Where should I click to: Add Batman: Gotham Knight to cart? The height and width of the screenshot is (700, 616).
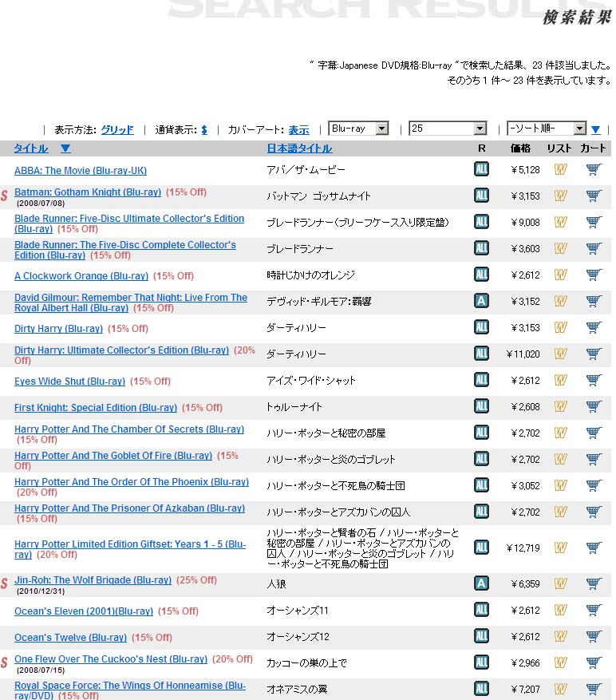point(594,196)
